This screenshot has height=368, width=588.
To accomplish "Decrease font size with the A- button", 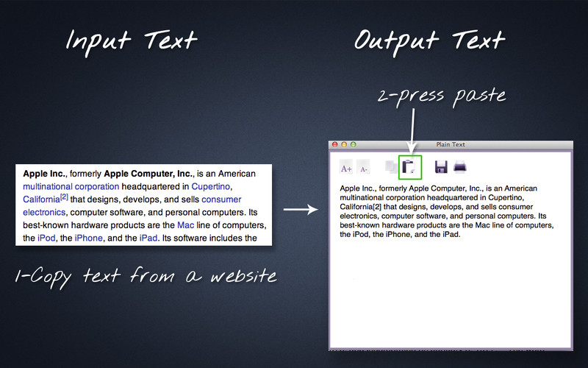I will 363,167.
